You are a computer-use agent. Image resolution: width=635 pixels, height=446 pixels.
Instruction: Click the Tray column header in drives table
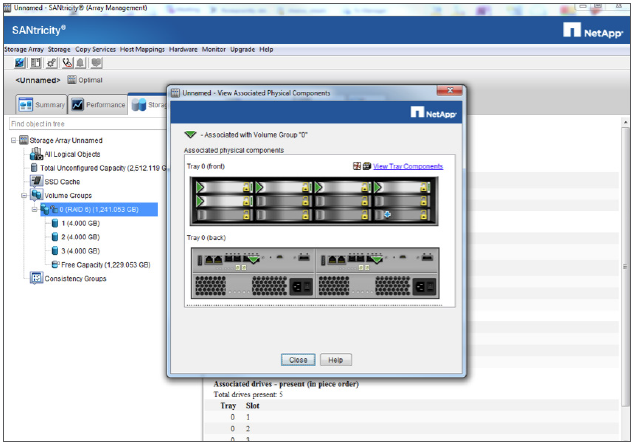pos(228,405)
